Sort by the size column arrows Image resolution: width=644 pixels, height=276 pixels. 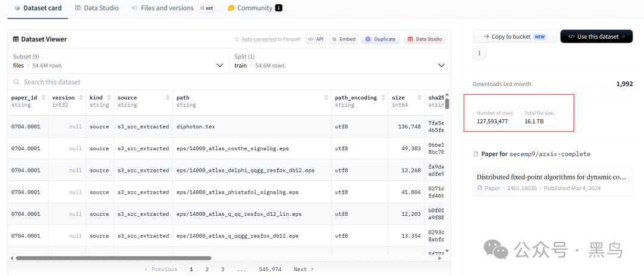pos(419,98)
